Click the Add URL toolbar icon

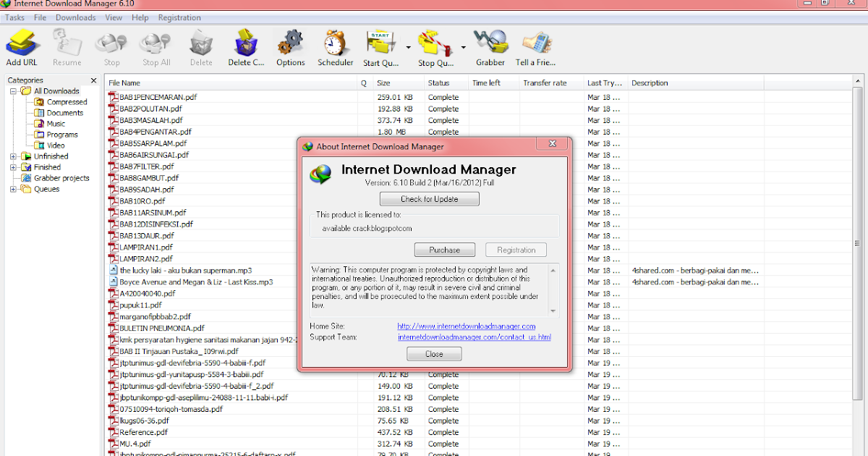pos(21,48)
